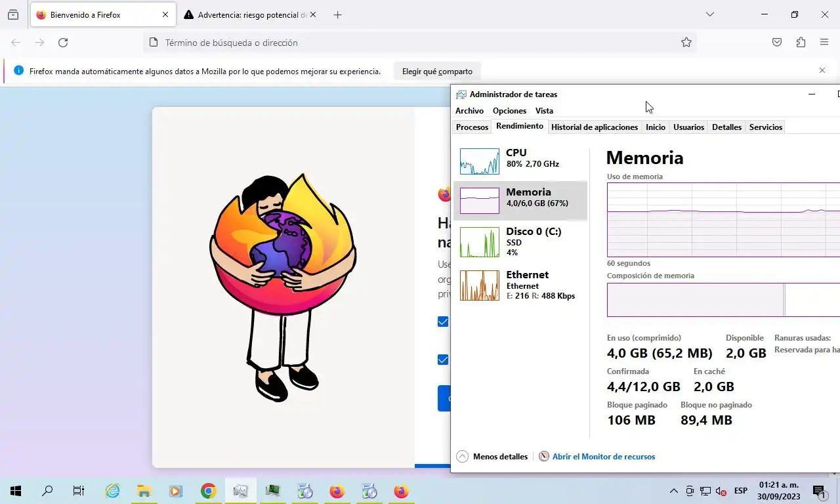The height and width of the screenshot is (504, 840).
Task: Open a new Firefox tab with plus
Action: point(337,14)
